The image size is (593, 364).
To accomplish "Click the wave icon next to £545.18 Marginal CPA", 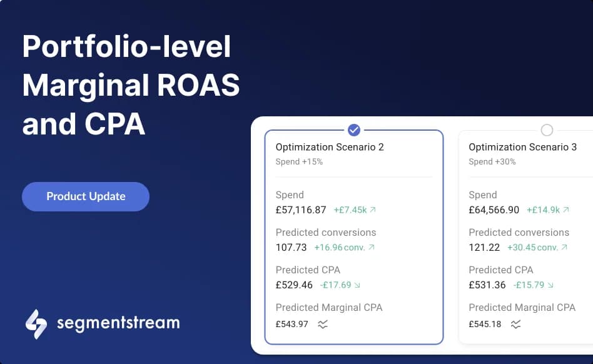I will tap(516, 325).
